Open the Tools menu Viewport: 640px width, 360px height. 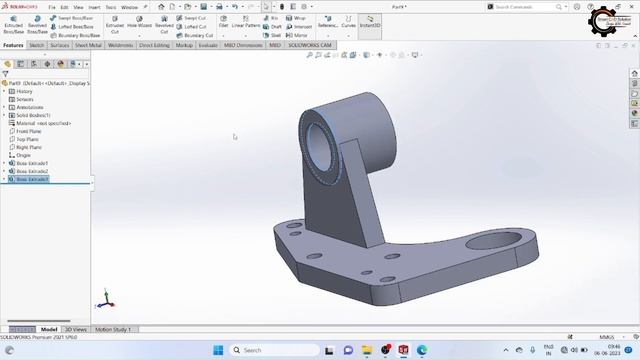[x=111, y=7]
